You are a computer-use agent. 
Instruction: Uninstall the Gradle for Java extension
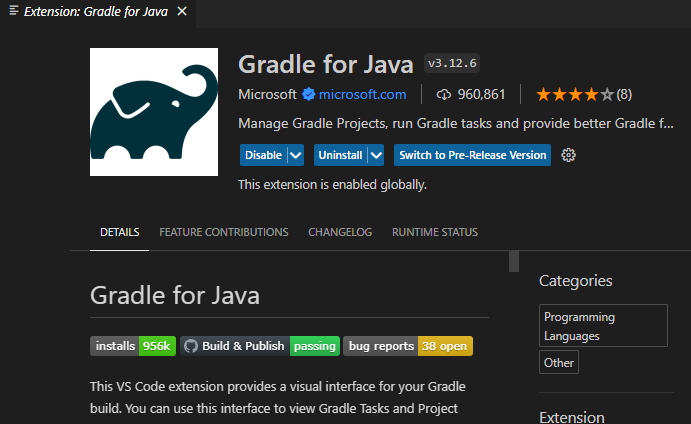(x=341, y=155)
